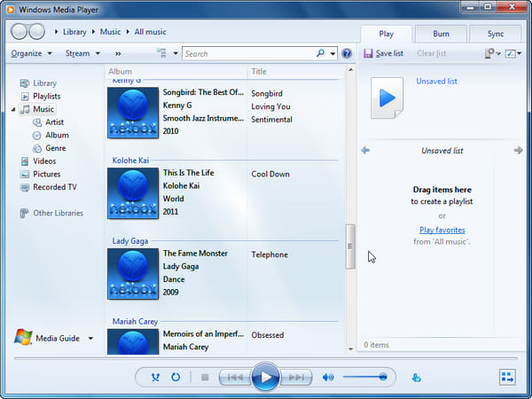532x399 pixels.
Task: Switch to the Burn tab
Action: [x=441, y=34]
